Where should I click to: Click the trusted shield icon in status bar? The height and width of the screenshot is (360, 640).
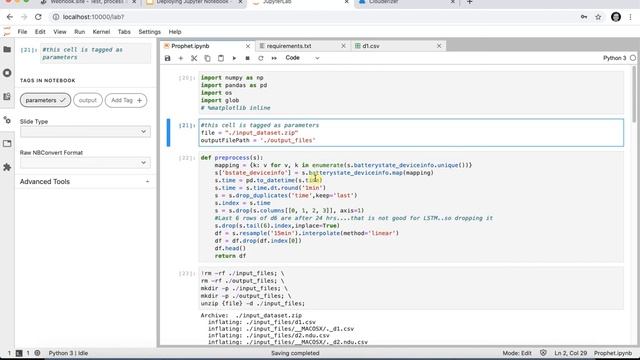[543, 353]
